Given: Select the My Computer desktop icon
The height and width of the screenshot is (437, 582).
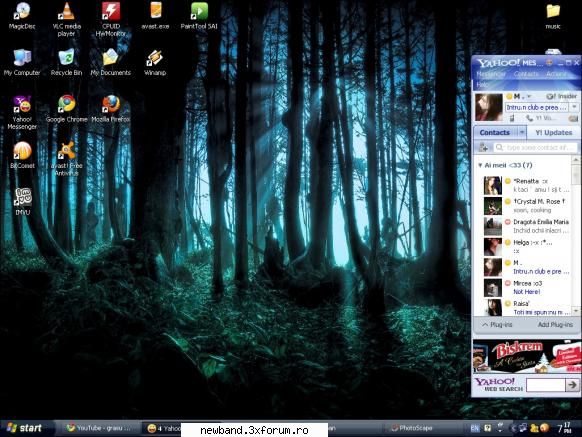Looking at the screenshot, I should pyautogui.click(x=22, y=62).
